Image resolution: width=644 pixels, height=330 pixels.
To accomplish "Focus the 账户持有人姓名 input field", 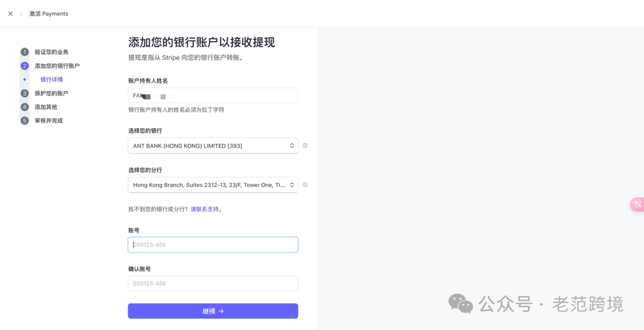I will point(213,95).
